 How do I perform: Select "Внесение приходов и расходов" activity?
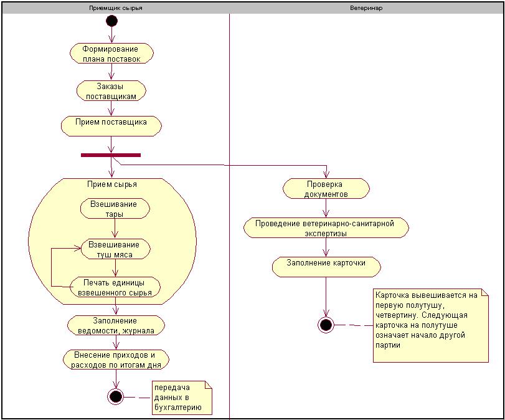[116, 360]
